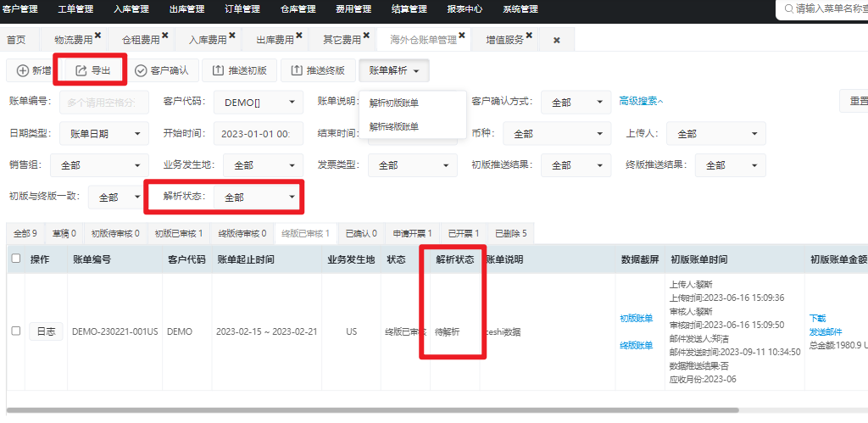This screenshot has width=868, height=423.
Task: Close the 仓租费用 tab with its X
Action: click(x=165, y=36)
